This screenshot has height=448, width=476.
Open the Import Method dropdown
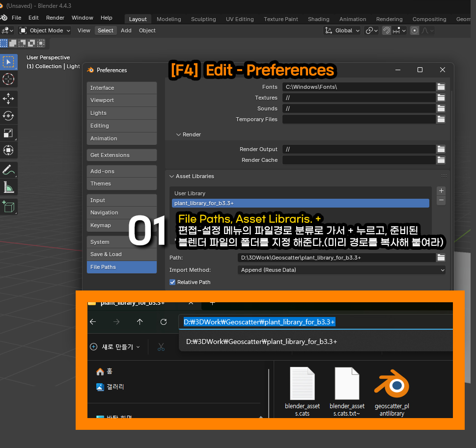click(341, 270)
